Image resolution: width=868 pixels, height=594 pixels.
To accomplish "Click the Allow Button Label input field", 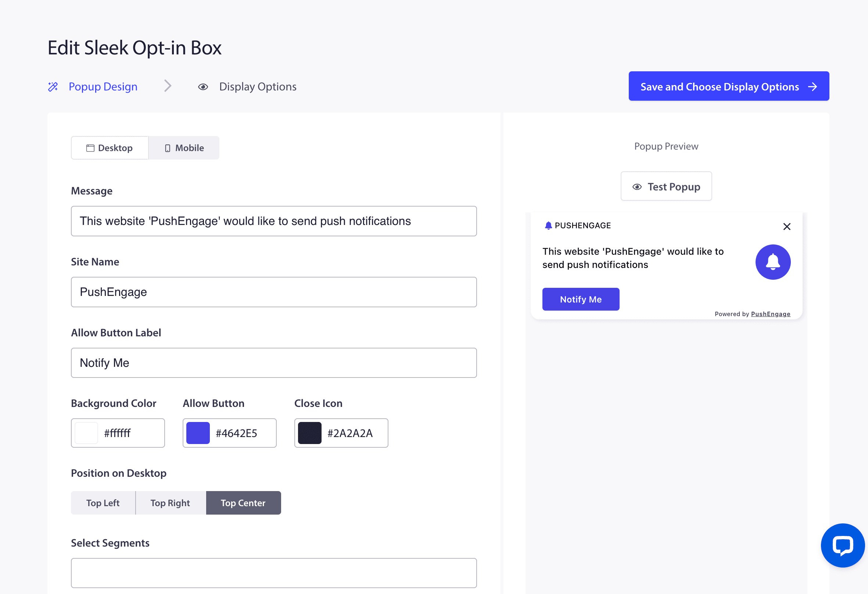I will pyautogui.click(x=274, y=363).
